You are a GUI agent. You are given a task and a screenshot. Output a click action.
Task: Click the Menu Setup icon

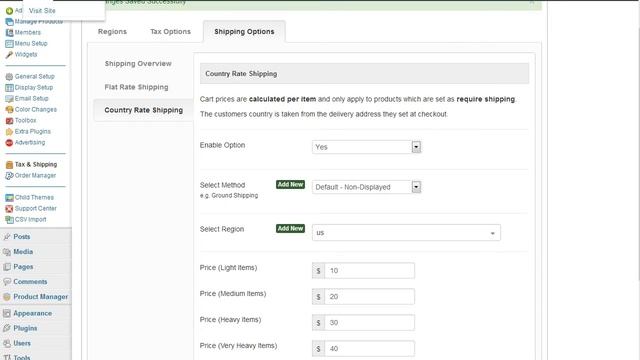[9, 44]
